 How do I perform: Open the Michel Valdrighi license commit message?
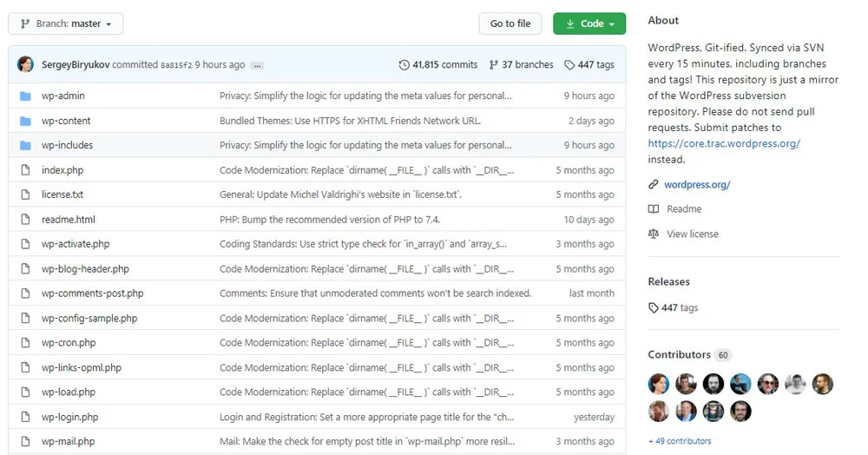340,195
